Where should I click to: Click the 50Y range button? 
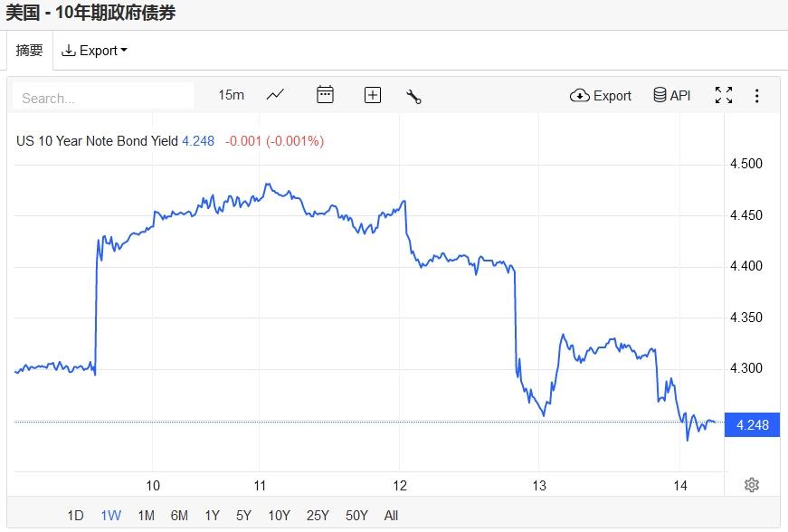click(x=357, y=516)
